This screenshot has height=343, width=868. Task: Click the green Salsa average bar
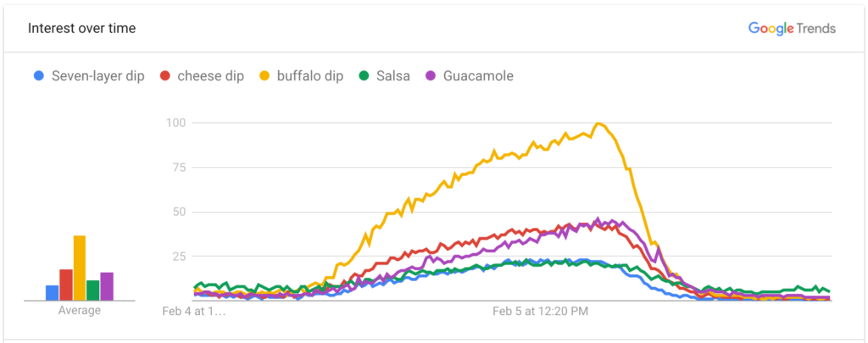tap(93, 290)
